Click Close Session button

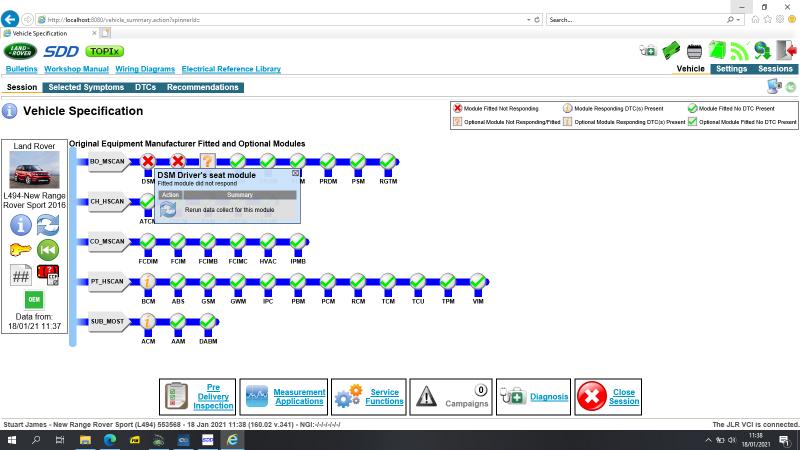tap(608, 397)
